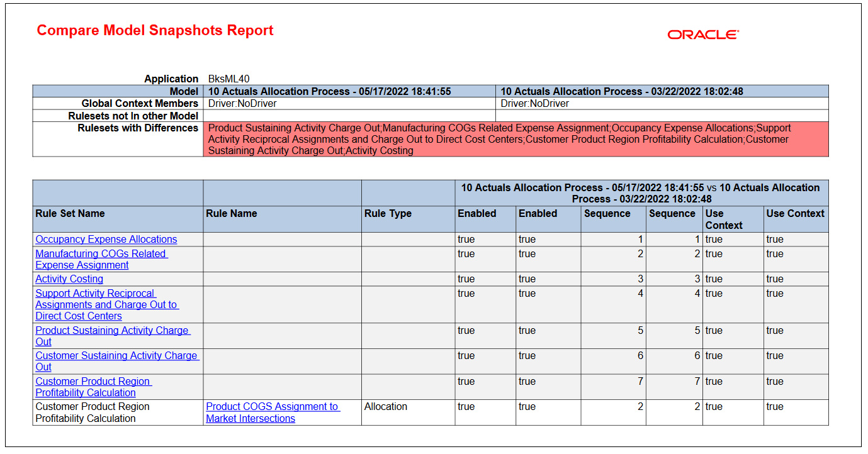
Task: Open Product COGS Assignment to Market Intersections
Action: pyautogui.click(x=273, y=412)
